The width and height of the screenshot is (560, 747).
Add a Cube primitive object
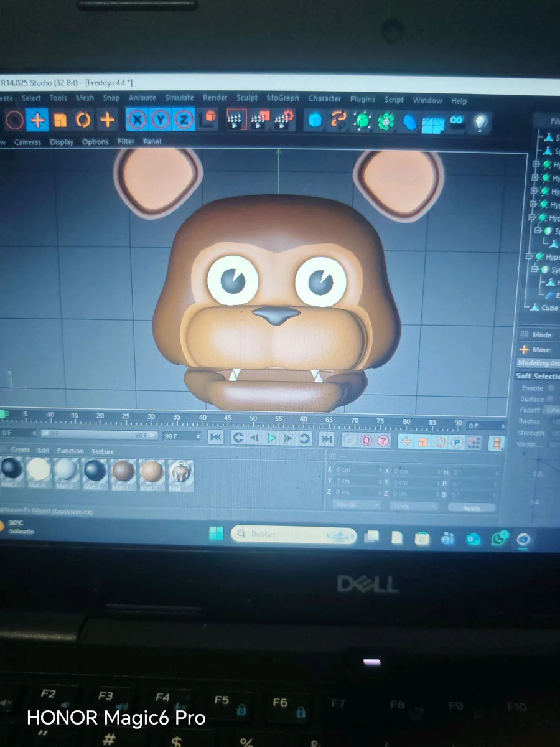point(315,121)
